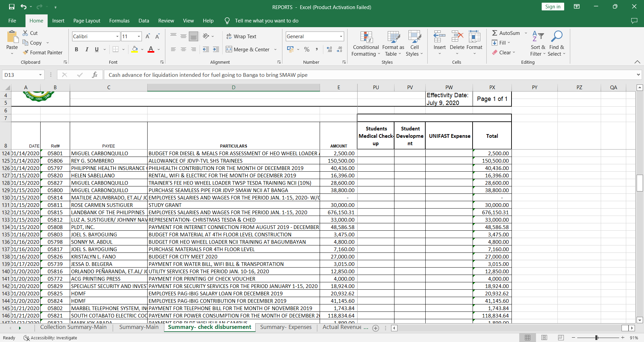Toggle Bold formatting
This screenshot has height=342, width=644.
pos(76,49)
